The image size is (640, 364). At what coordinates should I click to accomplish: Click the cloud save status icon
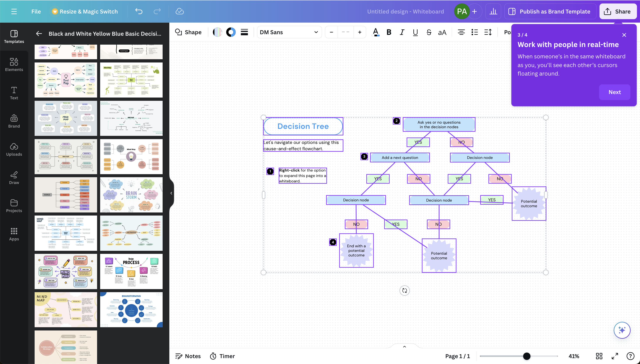[180, 11]
